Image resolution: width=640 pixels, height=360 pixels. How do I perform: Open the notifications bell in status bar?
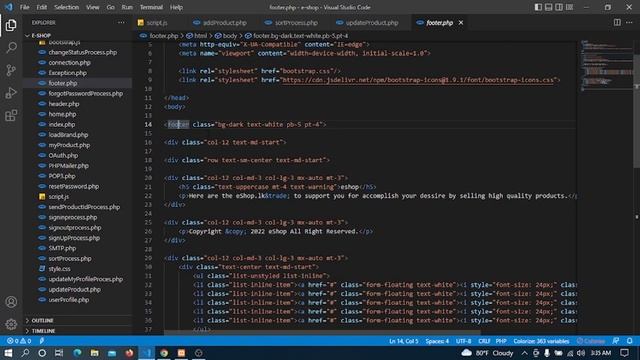pos(630,341)
